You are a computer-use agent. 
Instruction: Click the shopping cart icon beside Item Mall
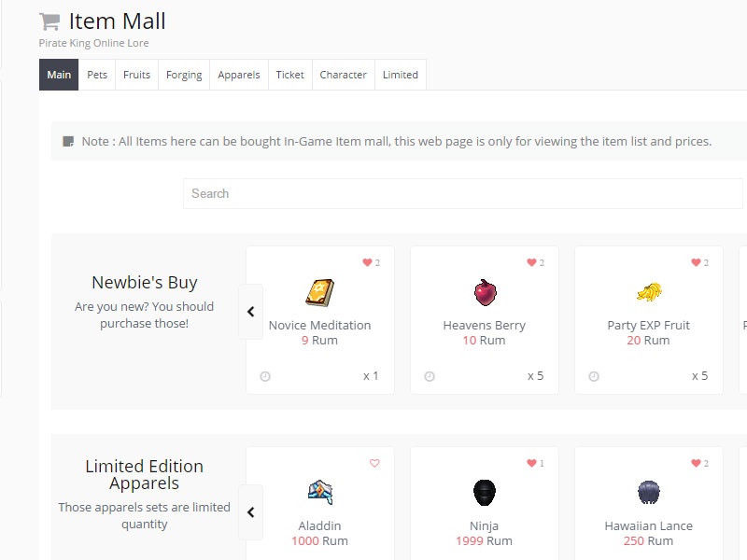coord(49,21)
